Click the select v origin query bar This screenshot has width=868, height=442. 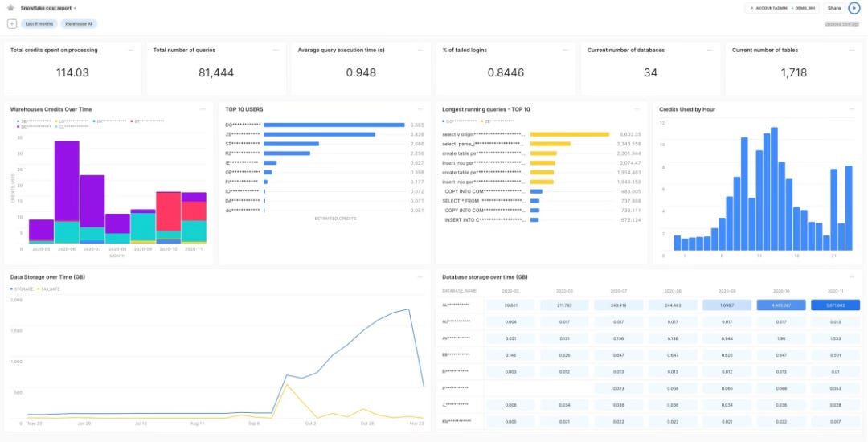[x=570, y=134]
